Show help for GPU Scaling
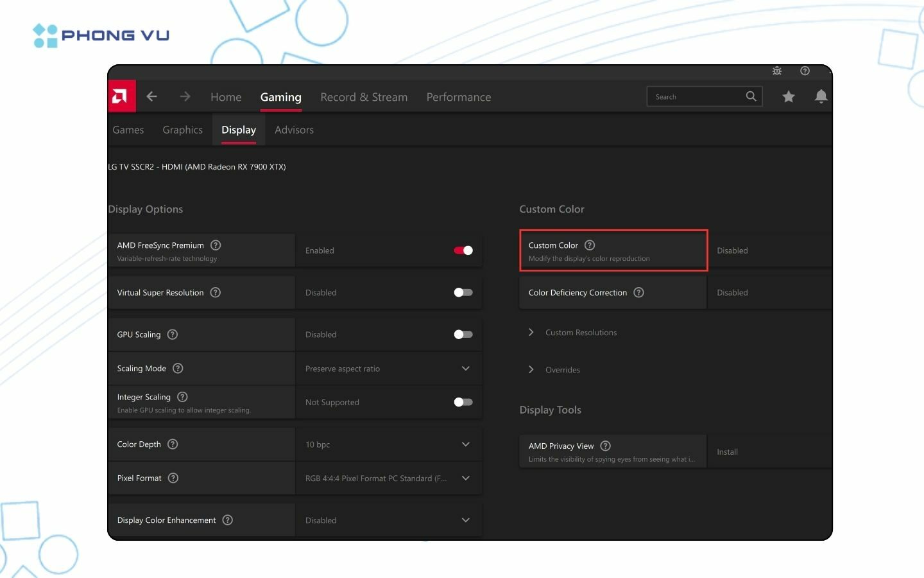 coord(173,334)
